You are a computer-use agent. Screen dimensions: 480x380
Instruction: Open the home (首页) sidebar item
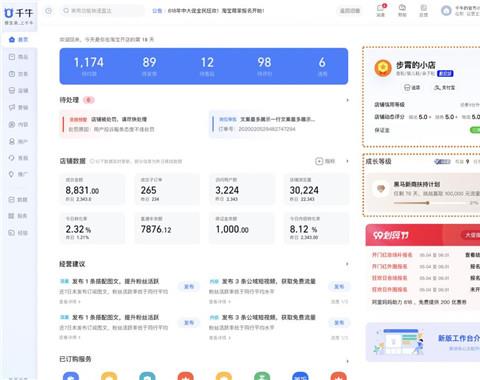[19, 39]
